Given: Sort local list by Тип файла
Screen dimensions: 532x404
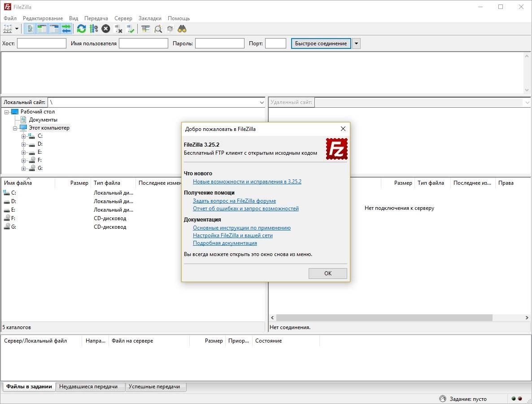Looking at the screenshot, I should 113,183.
